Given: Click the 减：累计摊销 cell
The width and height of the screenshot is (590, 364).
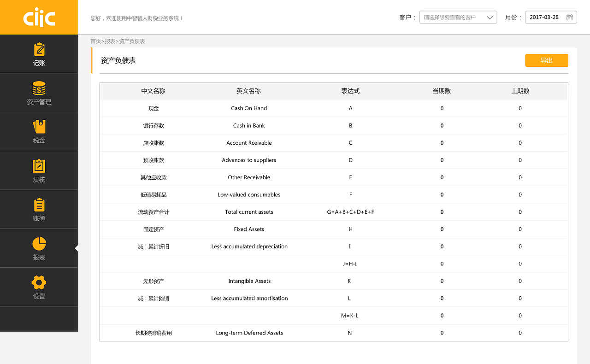Looking at the screenshot, I should 153,299.
